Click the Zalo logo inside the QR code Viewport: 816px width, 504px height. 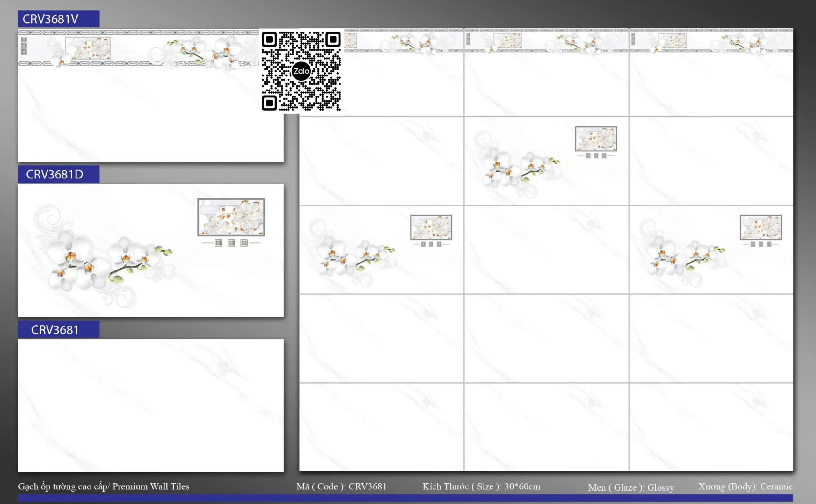click(x=301, y=71)
